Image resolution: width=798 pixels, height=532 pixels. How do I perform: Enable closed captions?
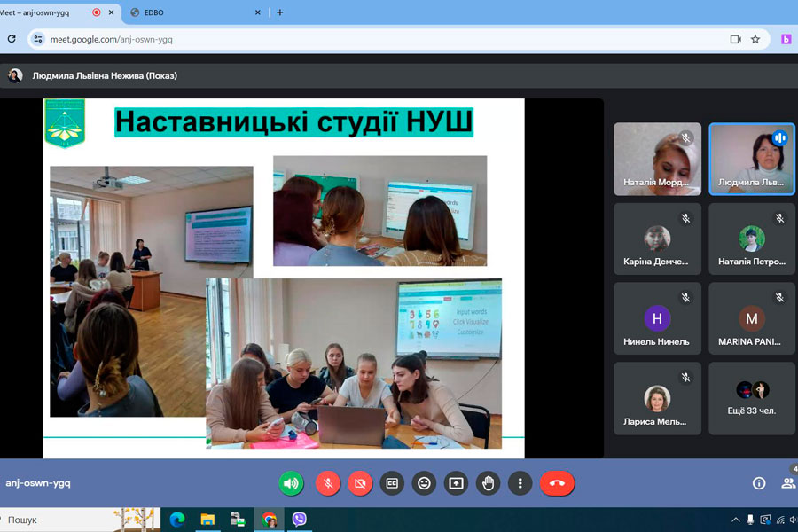[x=392, y=483]
